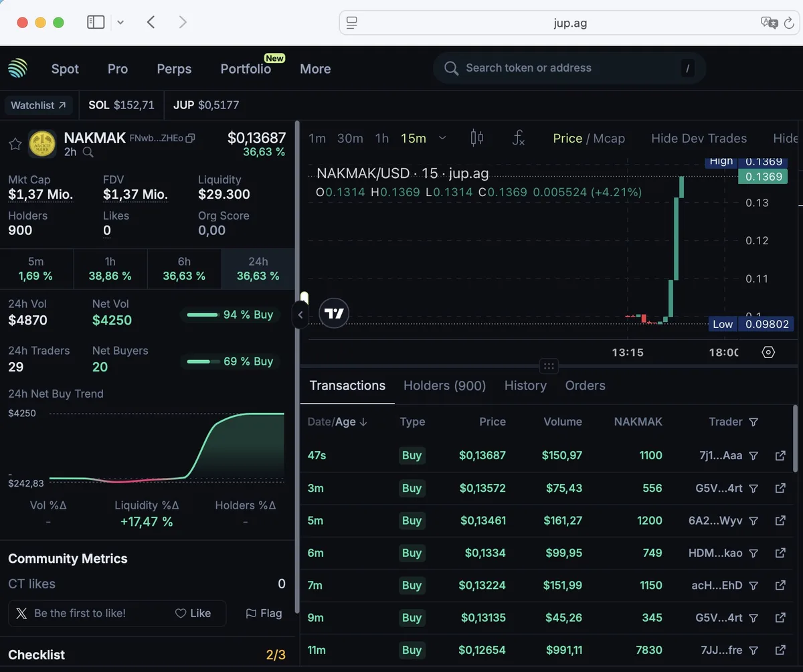This screenshot has height=672, width=803.
Task: Flag this token
Action: pyautogui.click(x=264, y=613)
